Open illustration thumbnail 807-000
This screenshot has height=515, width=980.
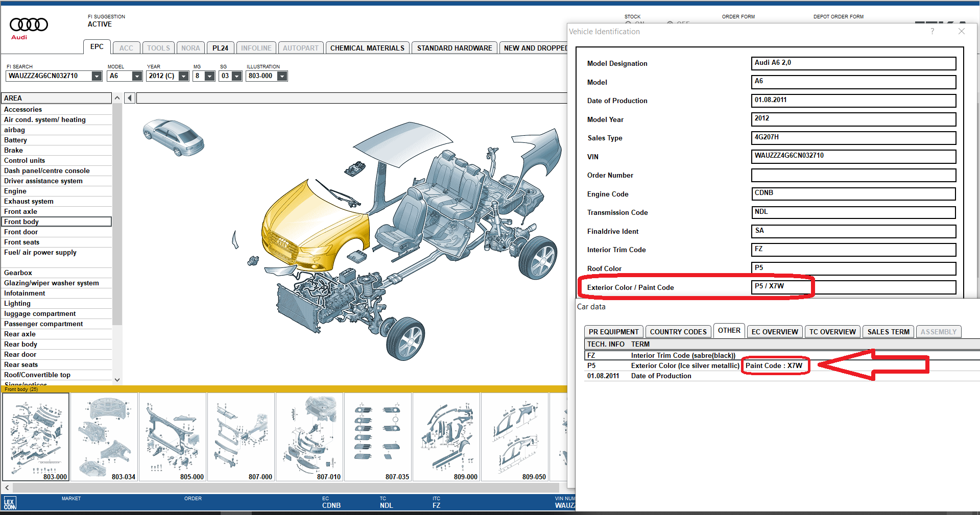[242, 436]
